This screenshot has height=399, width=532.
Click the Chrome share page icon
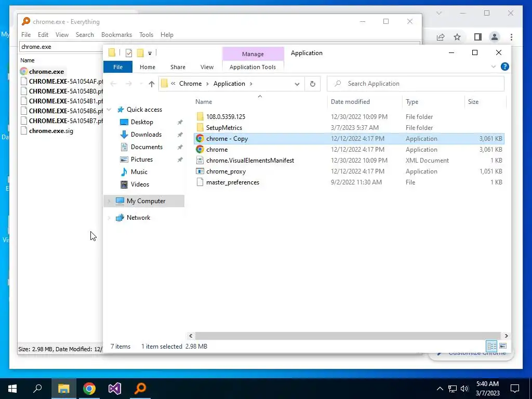click(x=441, y=37)
